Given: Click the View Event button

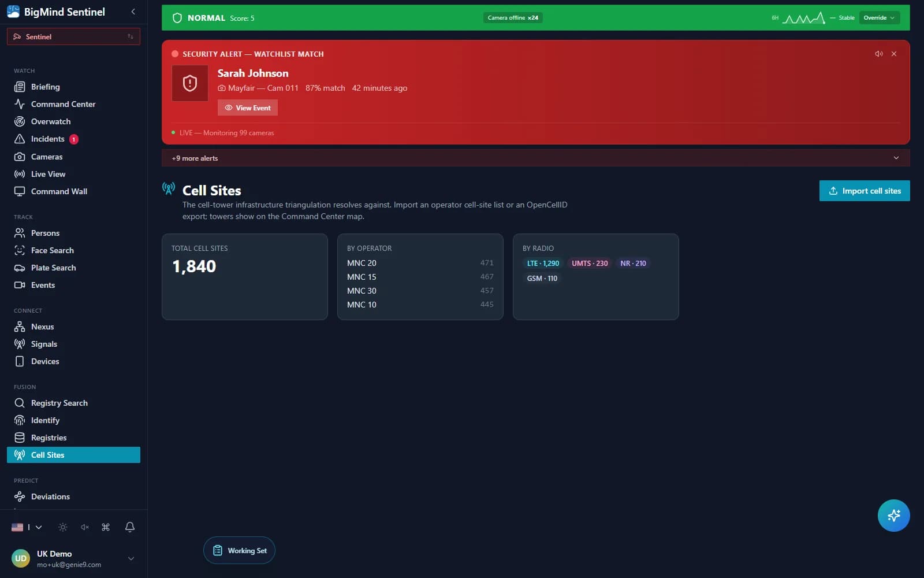Looking at the screenshot, I should (248, 108).
